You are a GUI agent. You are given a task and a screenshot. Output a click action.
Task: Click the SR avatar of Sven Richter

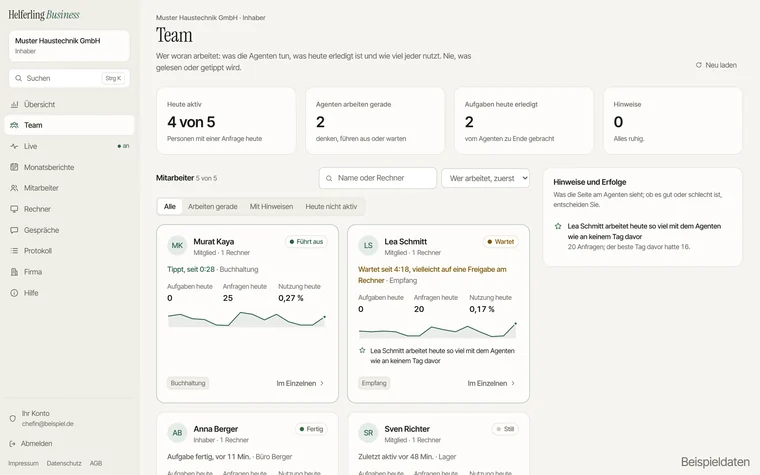[x=368, y=433]
